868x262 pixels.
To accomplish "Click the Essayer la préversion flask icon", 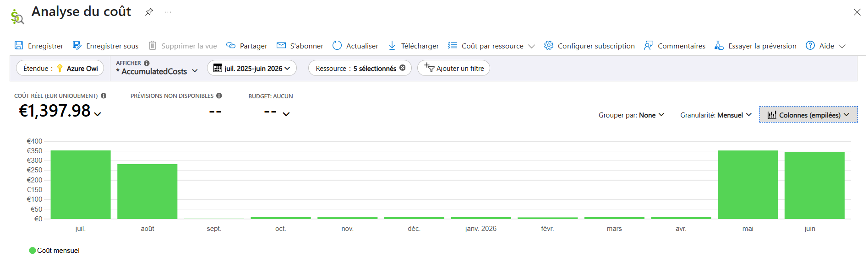I will pyautogui.click(x=719, y=45).
